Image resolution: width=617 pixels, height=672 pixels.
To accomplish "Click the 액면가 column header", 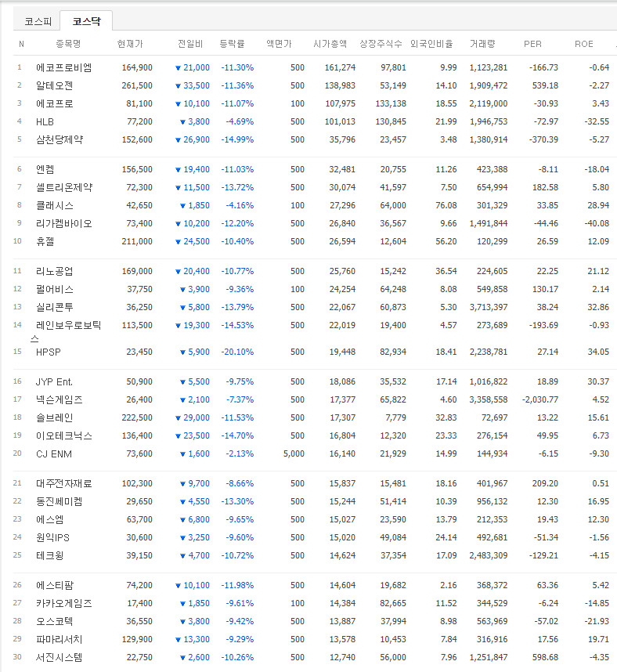I will coord(279,44).
